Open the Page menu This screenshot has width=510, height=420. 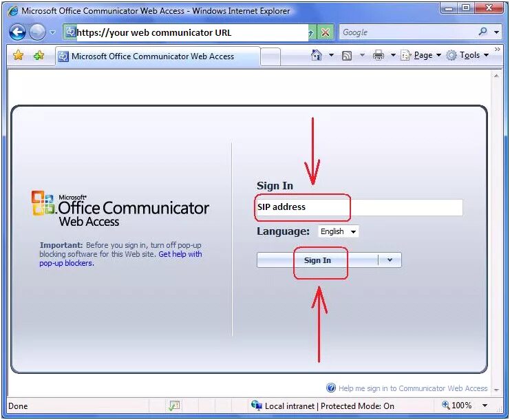[x=421, y=55]
